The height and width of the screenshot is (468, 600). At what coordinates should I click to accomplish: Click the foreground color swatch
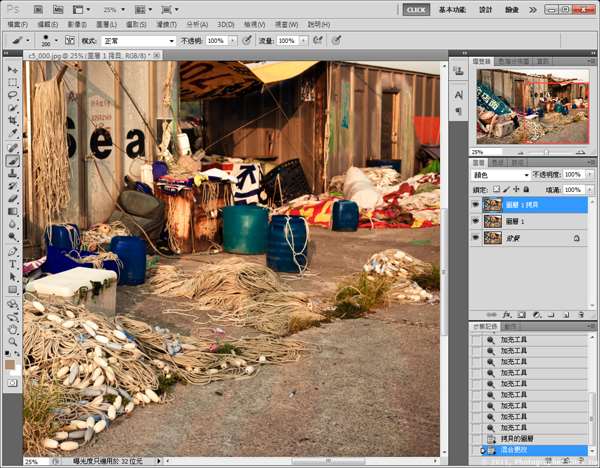tap(10, 364)
